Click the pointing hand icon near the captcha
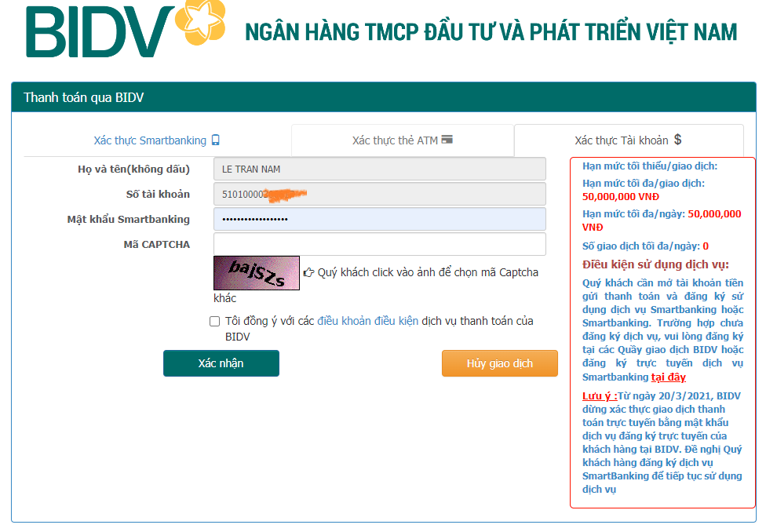Viewport: 777px width, 532px height. point(308,272)
